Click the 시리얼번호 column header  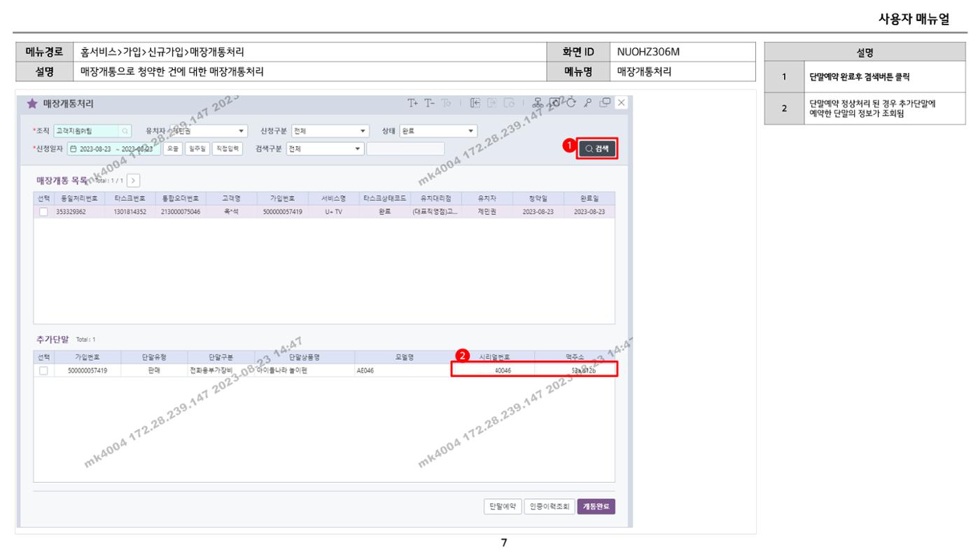(x=493, y=357)
